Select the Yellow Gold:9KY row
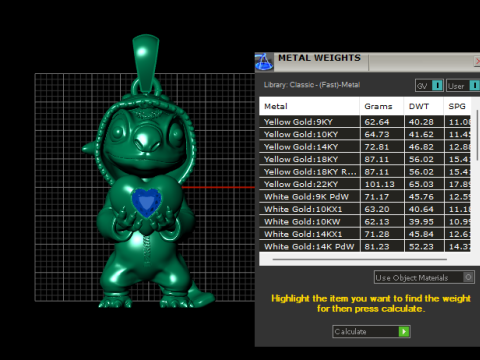Screen dimensions: 480x360 click(365, 122)
